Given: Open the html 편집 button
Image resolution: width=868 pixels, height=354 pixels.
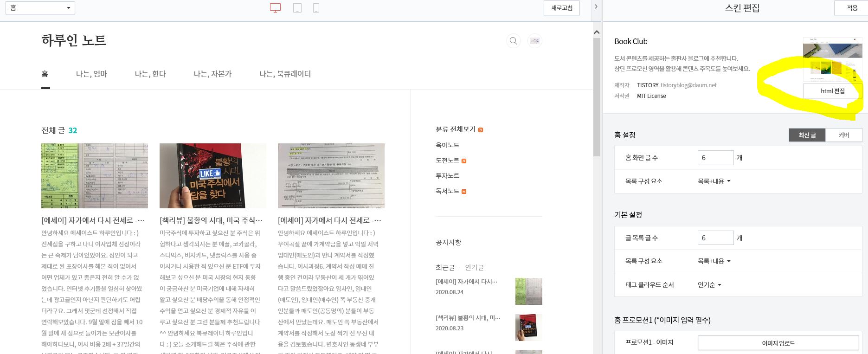Looking at the screenshot, I should 832,91.
